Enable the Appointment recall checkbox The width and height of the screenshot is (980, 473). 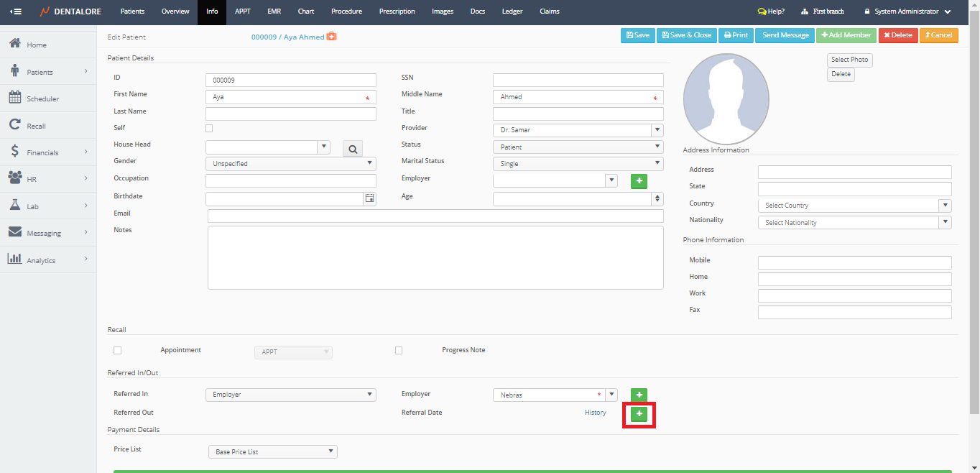pyautogui.click(x=118, y=351)
